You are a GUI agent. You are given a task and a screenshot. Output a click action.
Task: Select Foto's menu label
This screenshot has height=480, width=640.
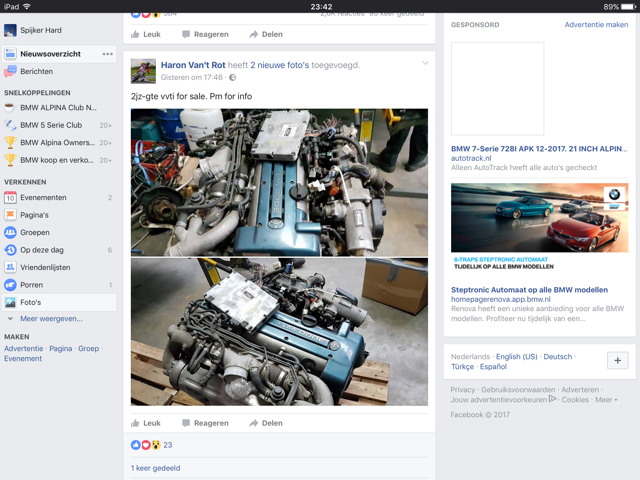pos(31,302)
